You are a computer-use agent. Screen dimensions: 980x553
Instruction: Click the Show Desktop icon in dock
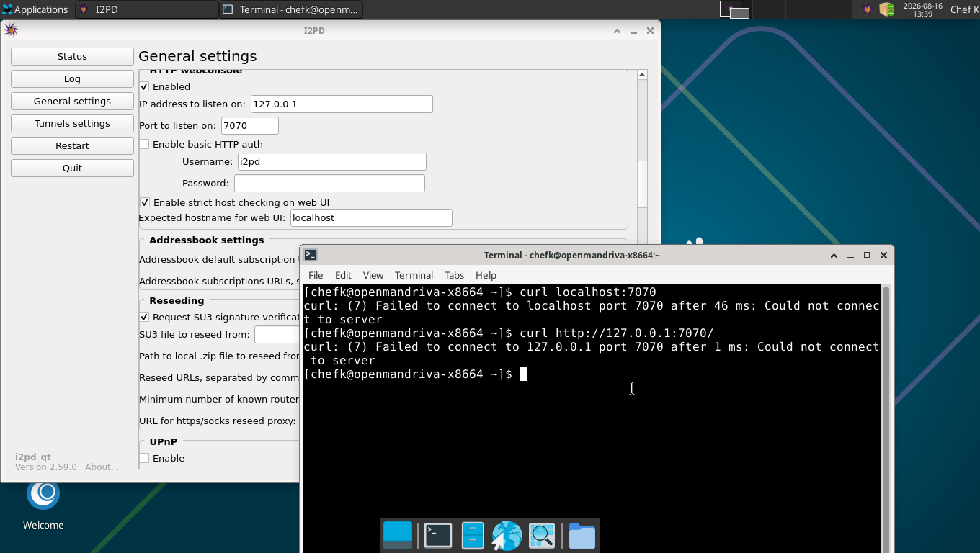pos(398,536)
